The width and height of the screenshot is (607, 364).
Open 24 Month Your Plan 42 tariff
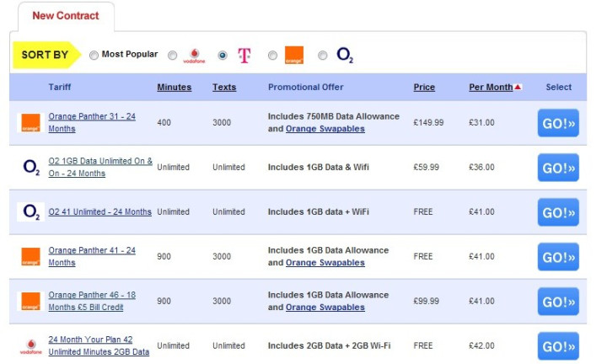(99, 345)
